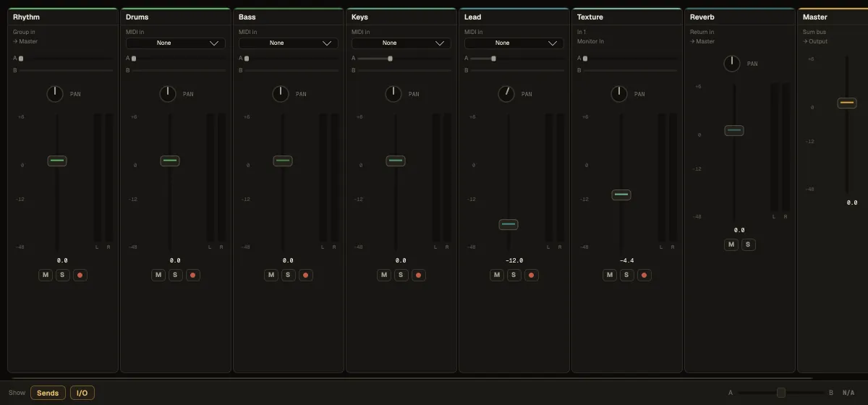The image size is (868, 405).
Task: Click the Master volume fader handle
Action: pos(847,103)
